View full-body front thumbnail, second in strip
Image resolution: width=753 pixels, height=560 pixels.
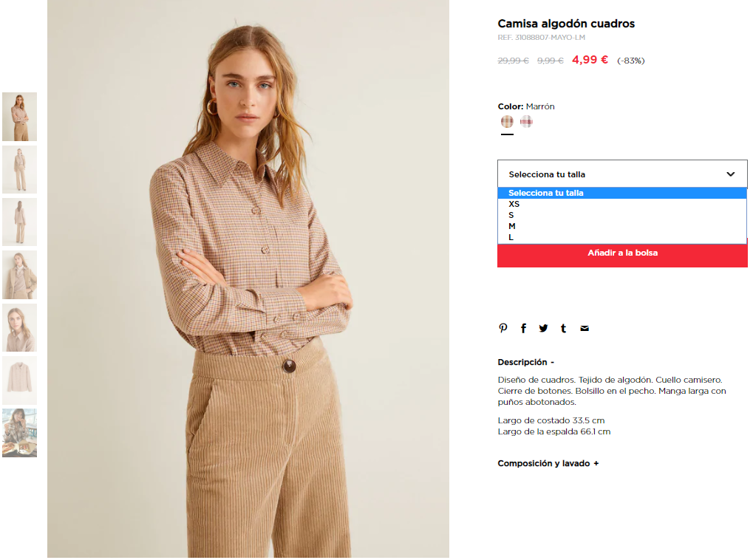pos(20,169)
